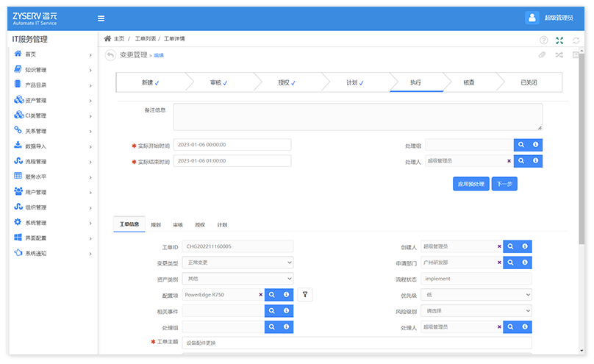Click the help question-mark icon
This screenshot has width=594, height=364.
543,40
